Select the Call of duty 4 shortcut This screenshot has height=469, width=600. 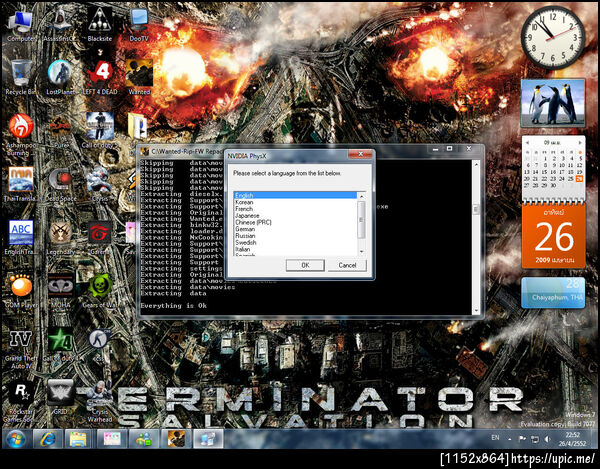(60, 345)
